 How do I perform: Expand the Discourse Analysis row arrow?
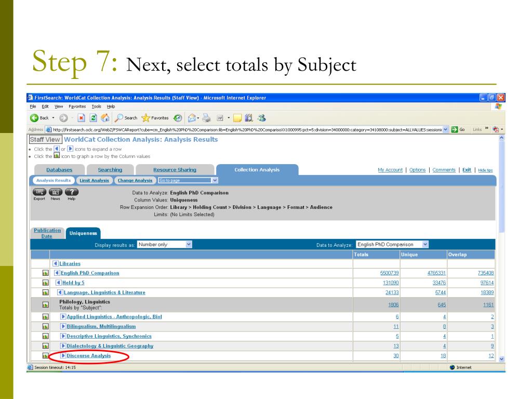[63, 355]
